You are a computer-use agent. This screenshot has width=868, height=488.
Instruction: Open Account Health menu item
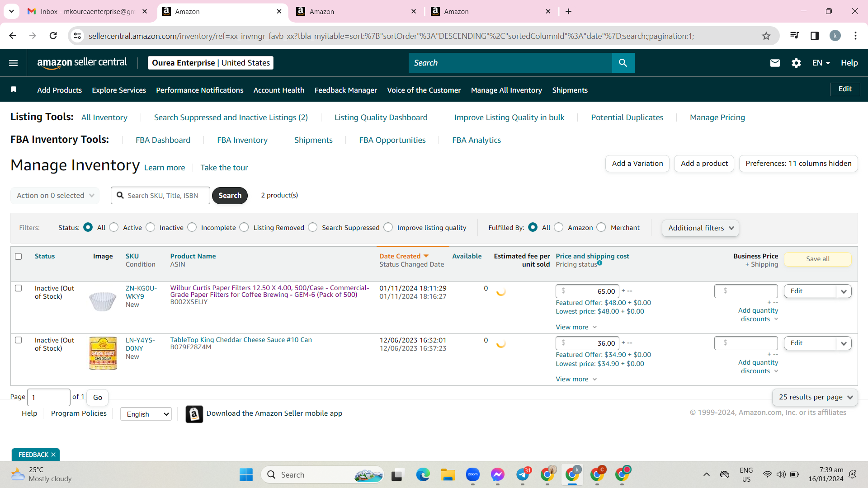(x=279, y=90)
